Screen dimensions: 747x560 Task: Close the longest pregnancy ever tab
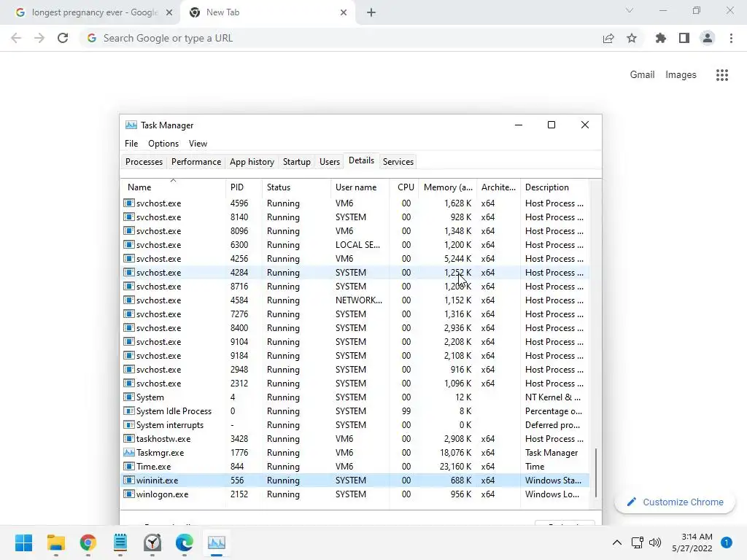[x=169, y=12]
